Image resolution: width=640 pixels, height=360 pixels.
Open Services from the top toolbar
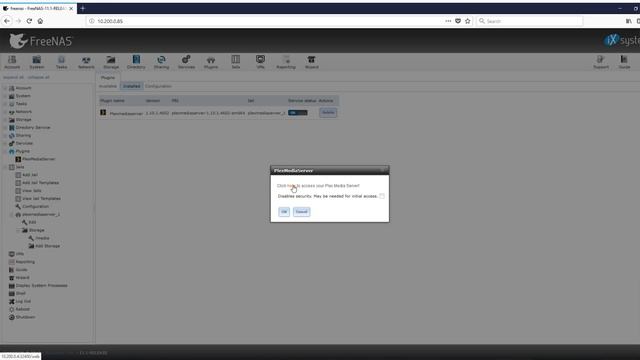coord(186,62)
